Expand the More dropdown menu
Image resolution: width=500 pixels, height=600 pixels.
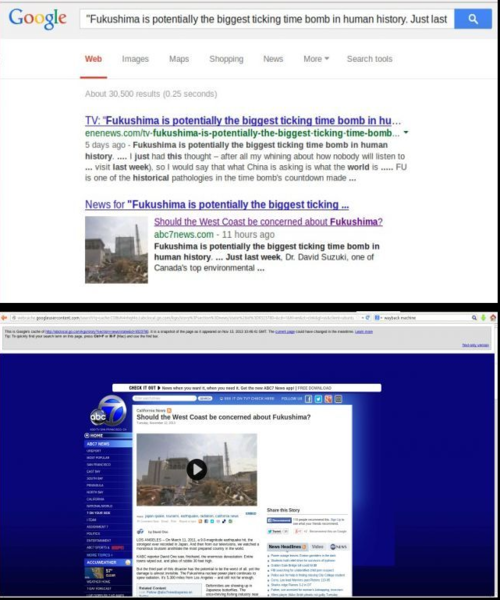(316, 59)
